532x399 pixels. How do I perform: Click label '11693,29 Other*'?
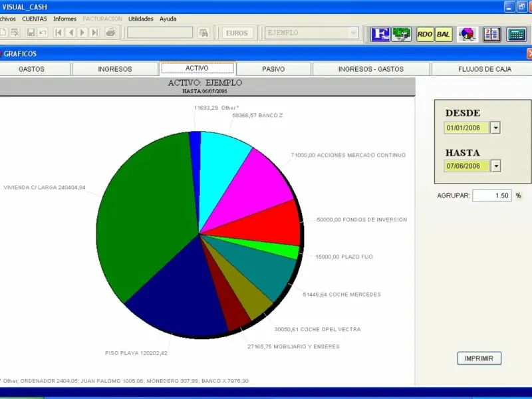[217, 108]
